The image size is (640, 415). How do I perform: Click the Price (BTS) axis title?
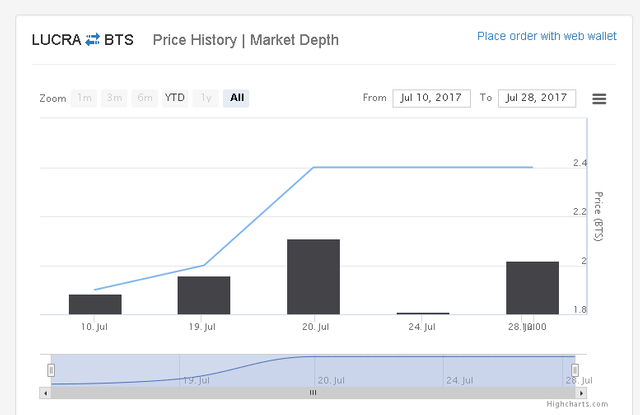point(598,216)
